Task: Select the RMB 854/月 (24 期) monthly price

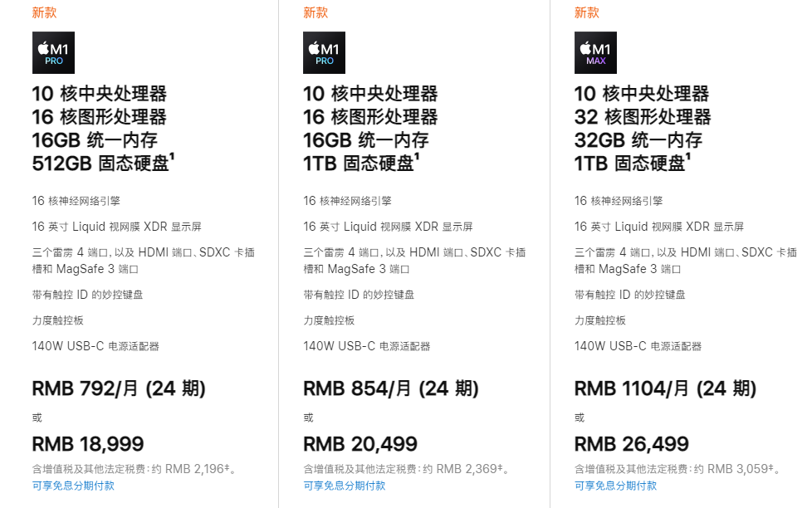Action: click(391, 388)
